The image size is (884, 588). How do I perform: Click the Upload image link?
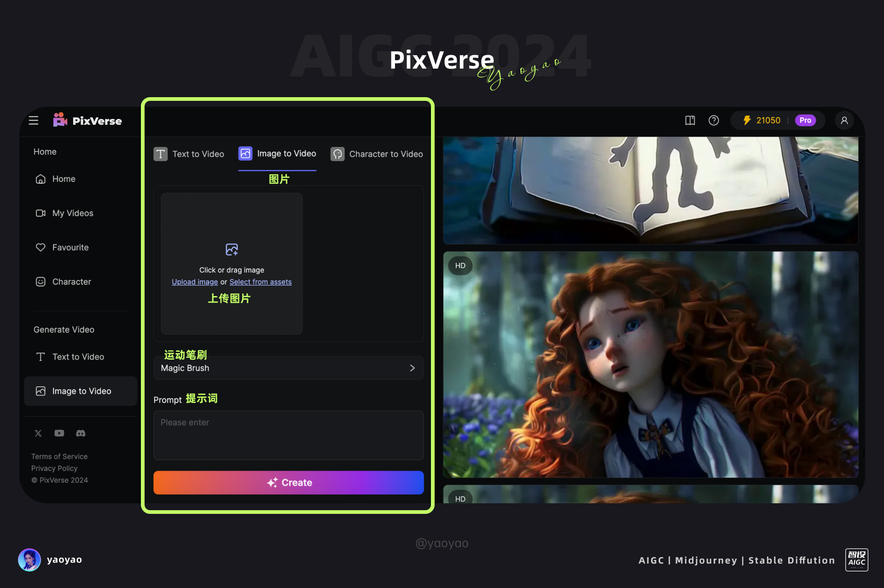195,282
